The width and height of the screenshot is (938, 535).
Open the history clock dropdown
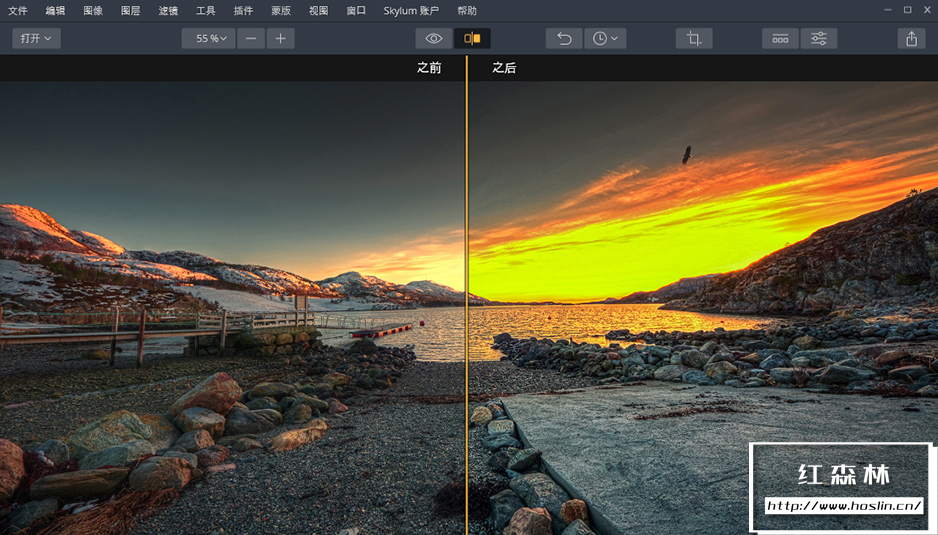click(605, 38)
